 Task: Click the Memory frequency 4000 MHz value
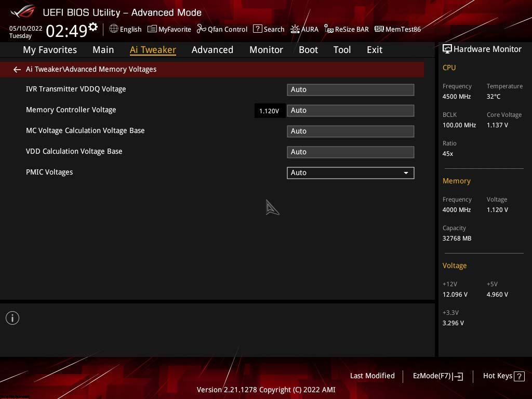click(x=456, y=210)
